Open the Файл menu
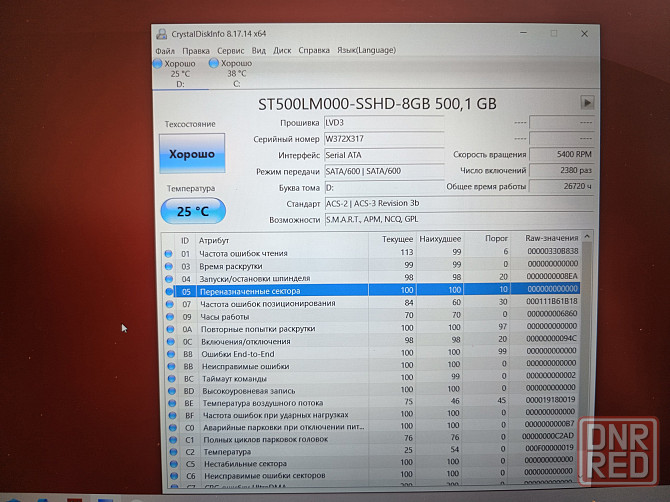The height and width of the screenshot is (502, 670). (x=165, y=51)
